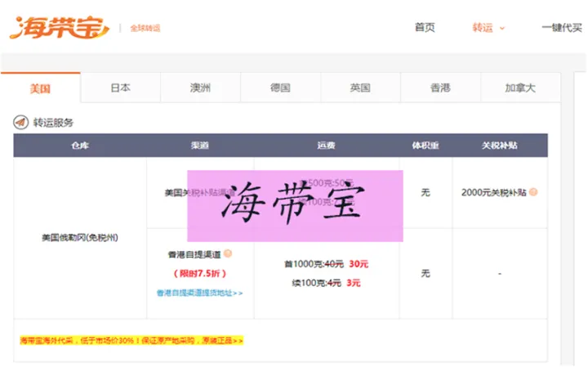Switch to the 加拿大 tab
The width and height of the screenshot is (588, 368).
(x=520, y=88)
